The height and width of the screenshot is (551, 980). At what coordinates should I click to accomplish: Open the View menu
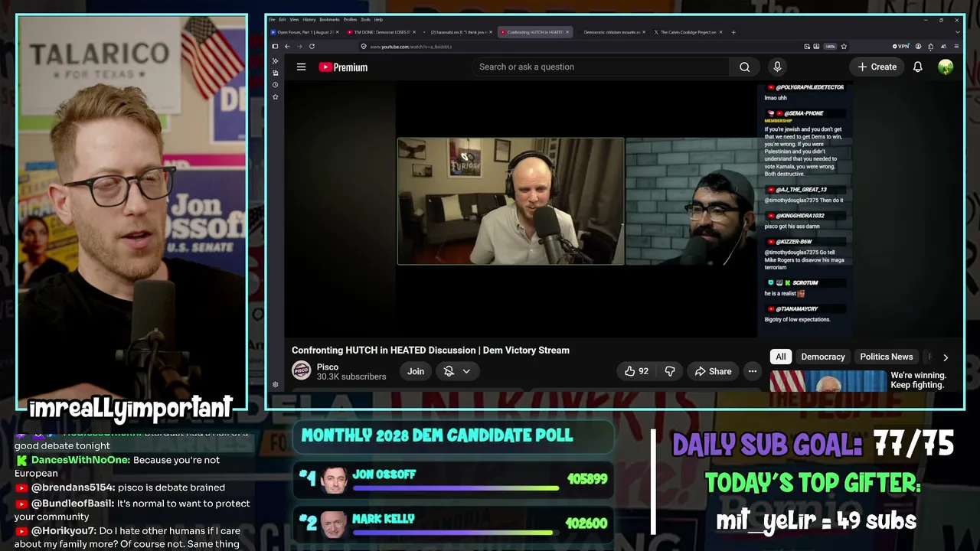coord(295,19)
